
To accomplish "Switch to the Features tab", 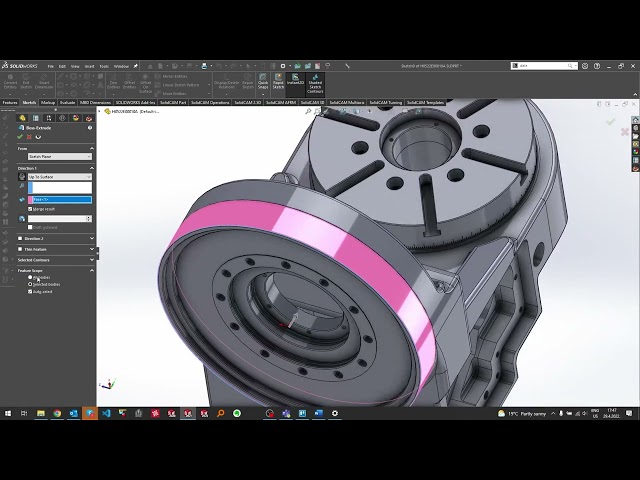I will [x=10, y=102].
